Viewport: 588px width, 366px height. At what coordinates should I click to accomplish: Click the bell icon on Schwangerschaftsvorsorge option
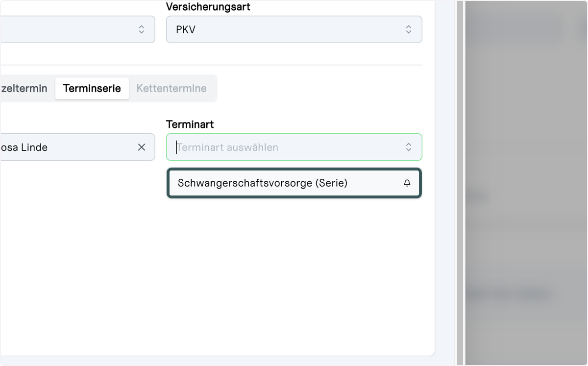click(x=407, y=183)
